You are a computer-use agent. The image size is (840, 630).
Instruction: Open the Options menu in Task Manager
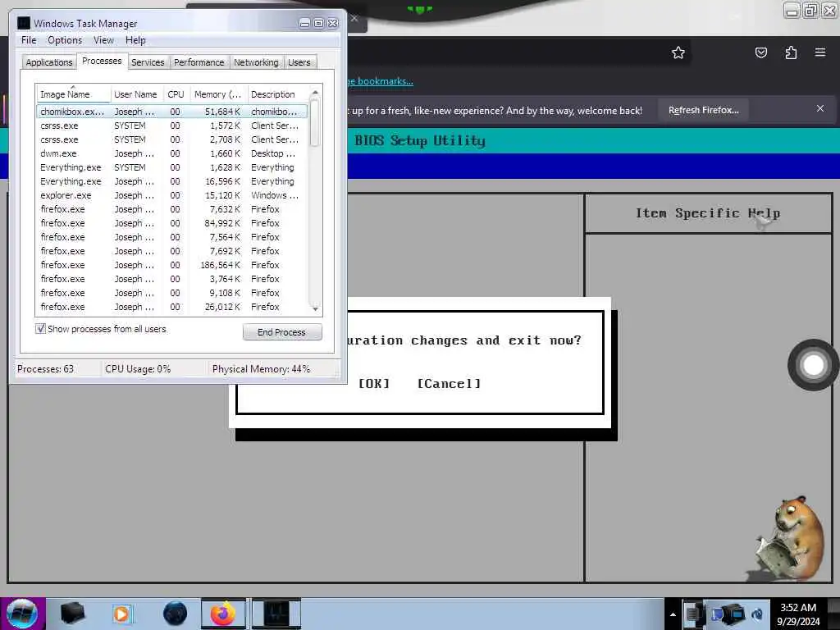coord(65,40)
